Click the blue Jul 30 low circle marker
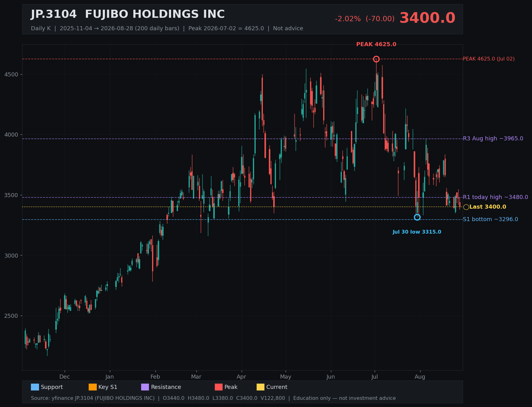This screenshot has width=532, height=407. click(x=417, y=217)
